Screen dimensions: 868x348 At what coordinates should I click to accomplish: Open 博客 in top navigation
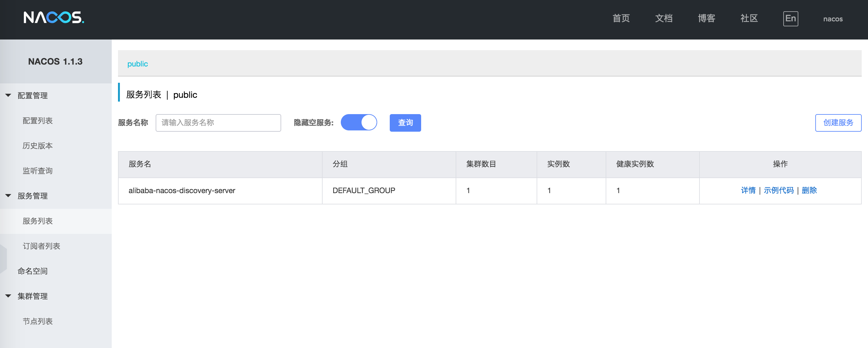706,18
